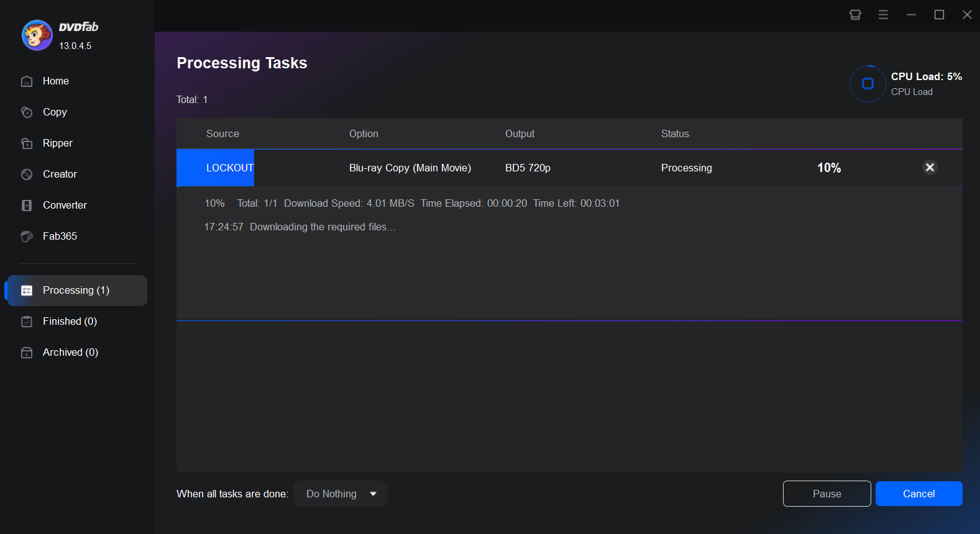Open the hamburger main menu
Viewport: 980px width, 534px height.
[x=883, y=15]
